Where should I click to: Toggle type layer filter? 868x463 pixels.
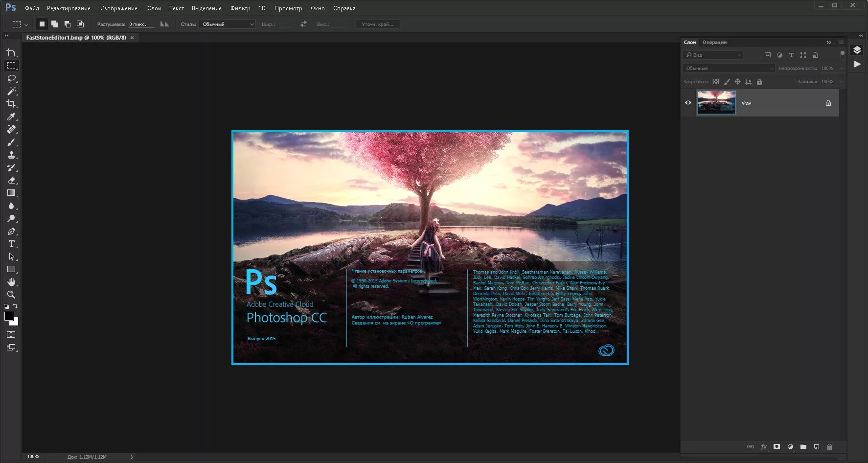pos(791,55)
